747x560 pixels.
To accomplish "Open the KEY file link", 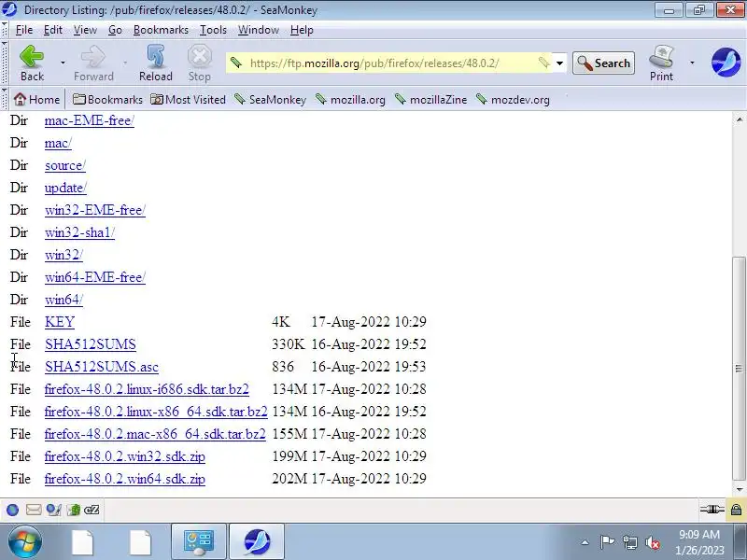I will pos(60,322).
